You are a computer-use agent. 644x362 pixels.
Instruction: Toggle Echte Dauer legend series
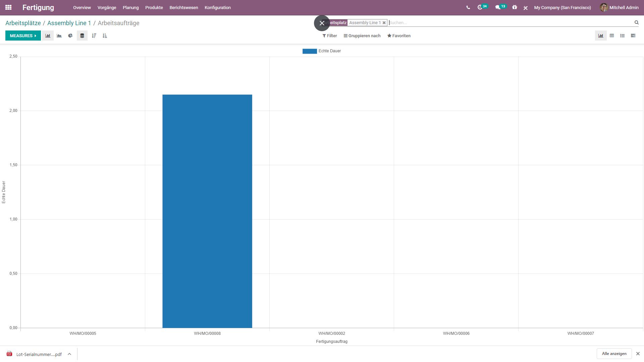pyautogui.click(x=321, y=51)
